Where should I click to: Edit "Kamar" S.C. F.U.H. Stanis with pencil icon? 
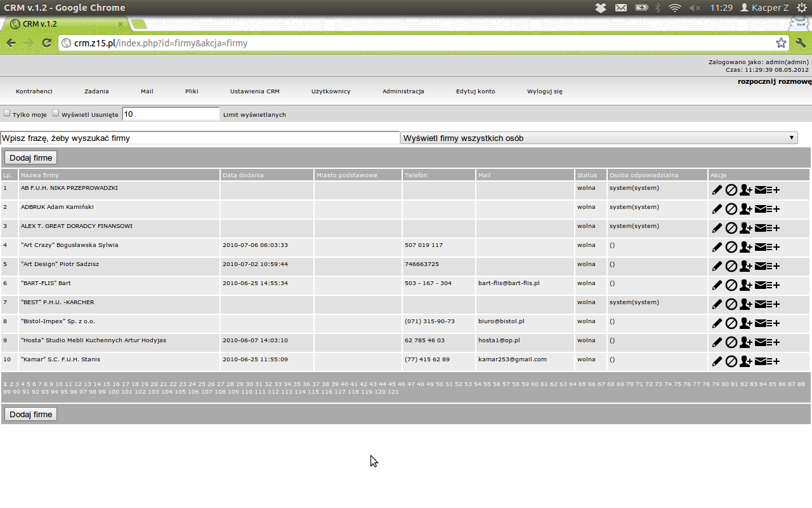[717, 361]
